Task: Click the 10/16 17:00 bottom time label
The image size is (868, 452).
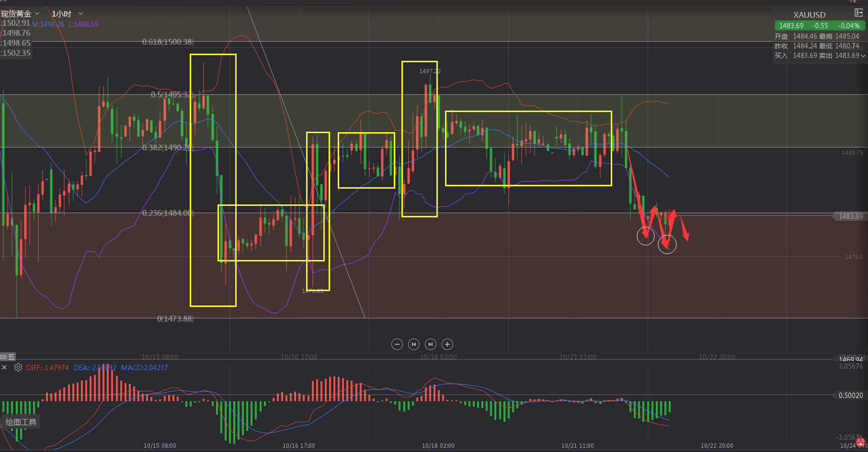Action: 299,446
